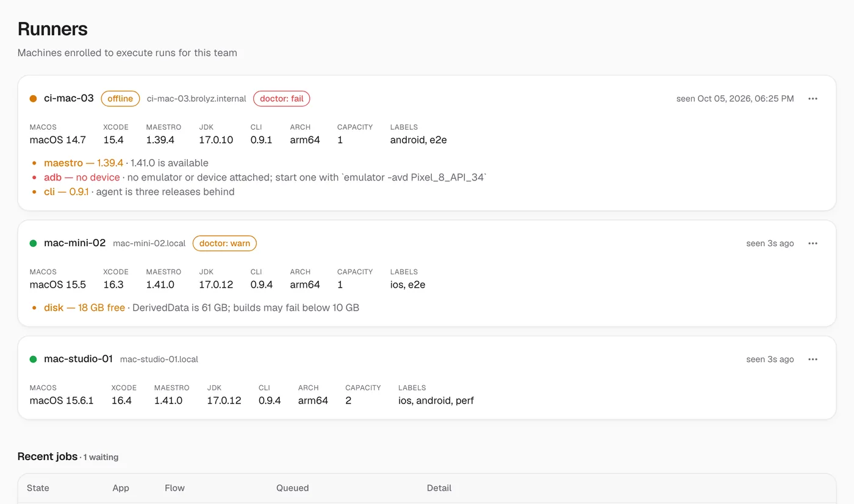854x504 pixels.
Task: Click the "maestro — 1.39.4" warning
Action: pos(84,163)
